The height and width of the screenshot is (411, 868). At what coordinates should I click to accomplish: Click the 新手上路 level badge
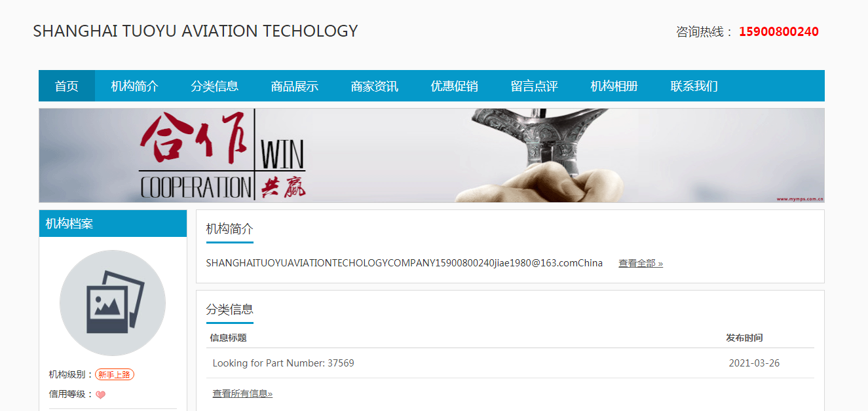click(115, 374)
